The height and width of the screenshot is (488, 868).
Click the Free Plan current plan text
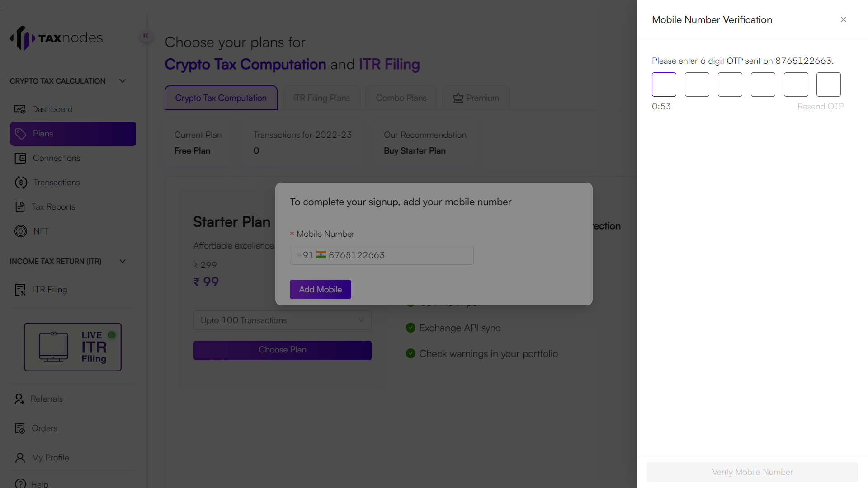(192, 151)
